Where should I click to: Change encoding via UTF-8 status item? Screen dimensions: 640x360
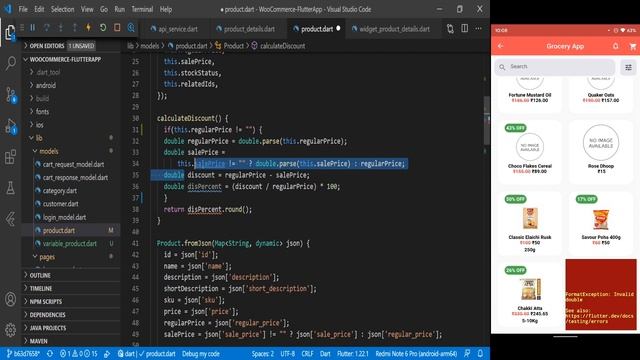pos(287,354)
